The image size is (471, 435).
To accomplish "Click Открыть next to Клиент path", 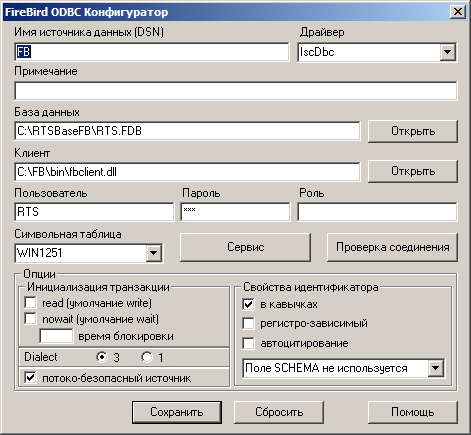I will (x=413, y=171).
